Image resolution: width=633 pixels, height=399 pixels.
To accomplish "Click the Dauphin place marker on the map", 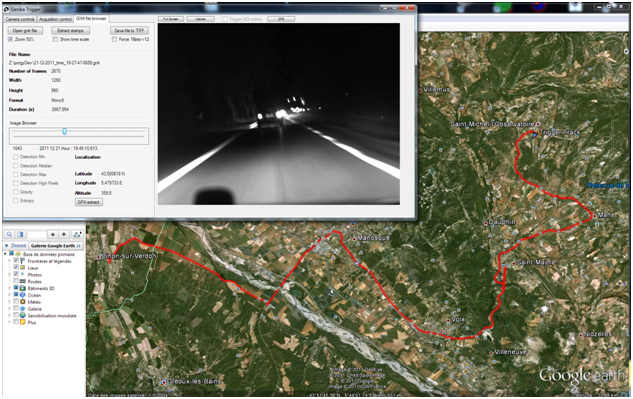I will tap(486, 223).
